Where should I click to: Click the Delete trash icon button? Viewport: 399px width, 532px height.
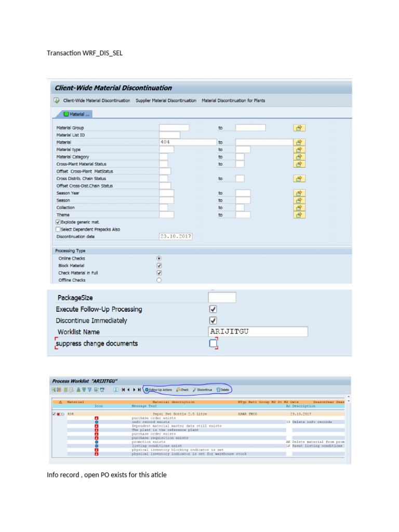pyautogui.click(x=222, y=390)
